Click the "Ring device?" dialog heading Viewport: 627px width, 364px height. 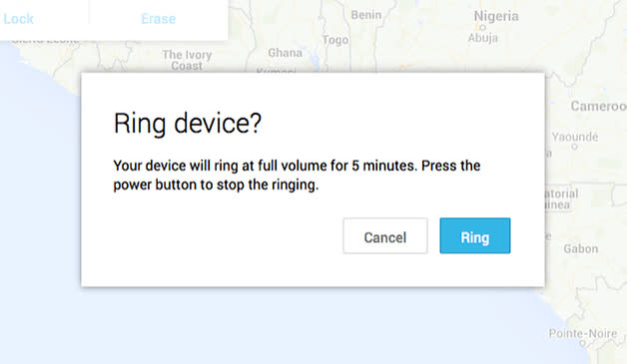point(188,123)
